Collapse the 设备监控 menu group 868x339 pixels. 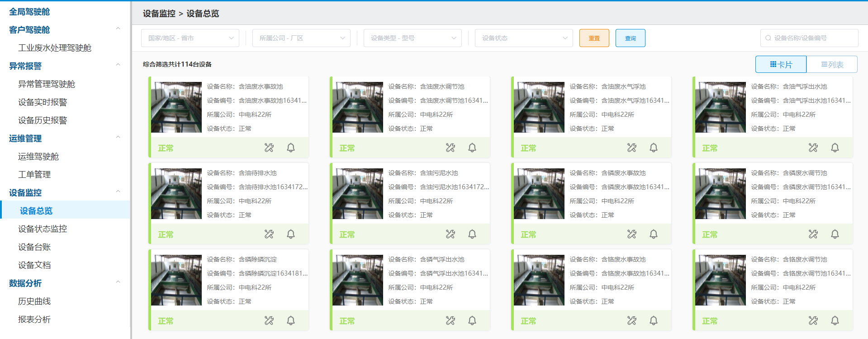[118, 192]
